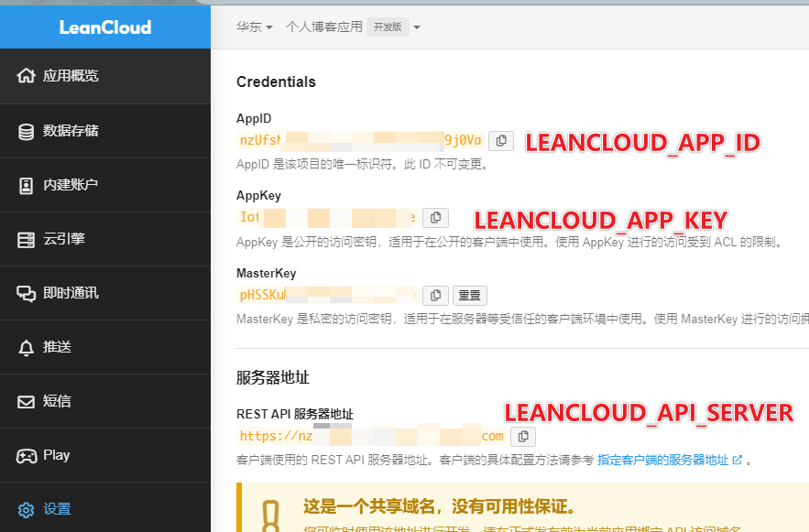Open the Play sidebar item
809x532 pixels.
click(56, 455)
